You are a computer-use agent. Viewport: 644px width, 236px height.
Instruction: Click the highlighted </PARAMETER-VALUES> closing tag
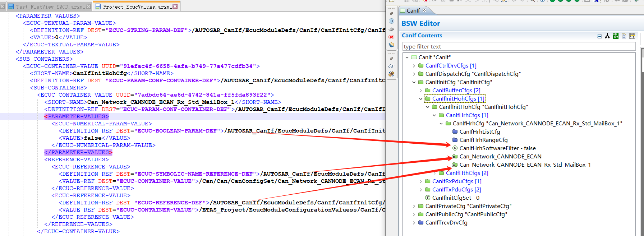(x=78, y=152)
